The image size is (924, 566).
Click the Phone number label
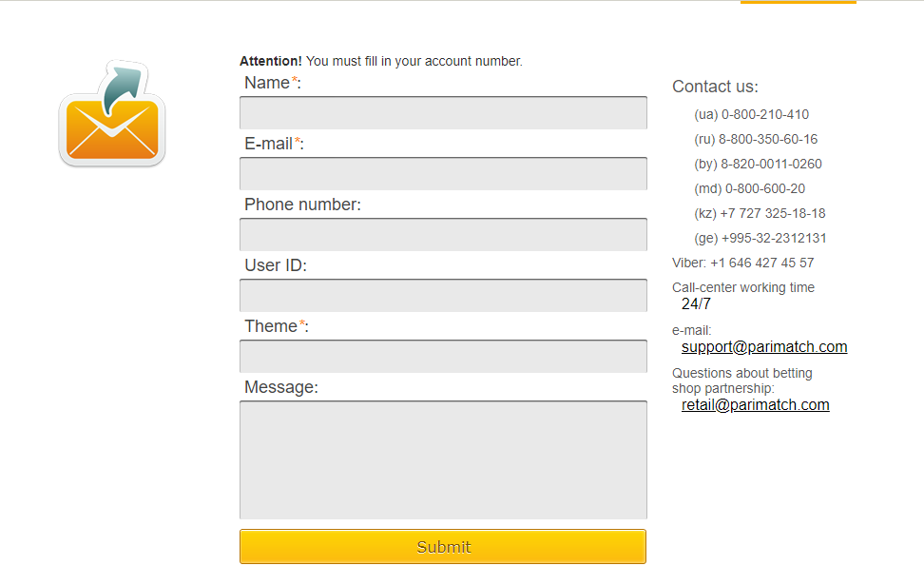coord(303,204)
